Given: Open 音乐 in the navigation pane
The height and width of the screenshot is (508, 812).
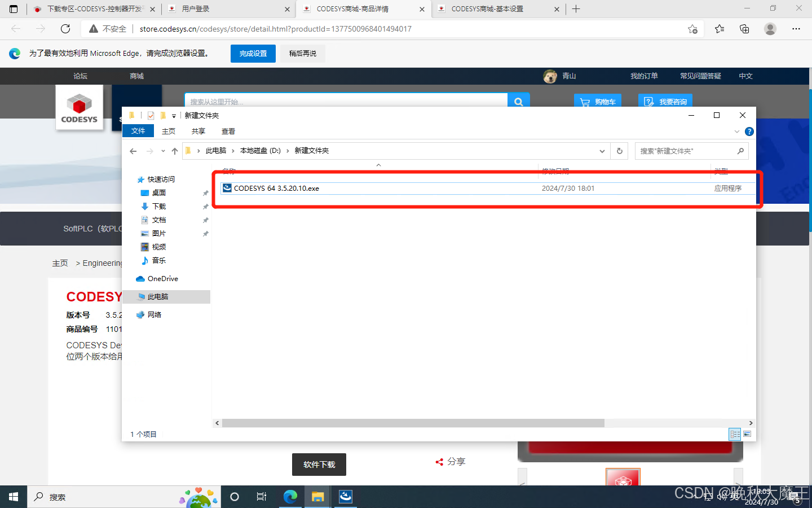Looking at the screenshot, I should coord(158,261).
